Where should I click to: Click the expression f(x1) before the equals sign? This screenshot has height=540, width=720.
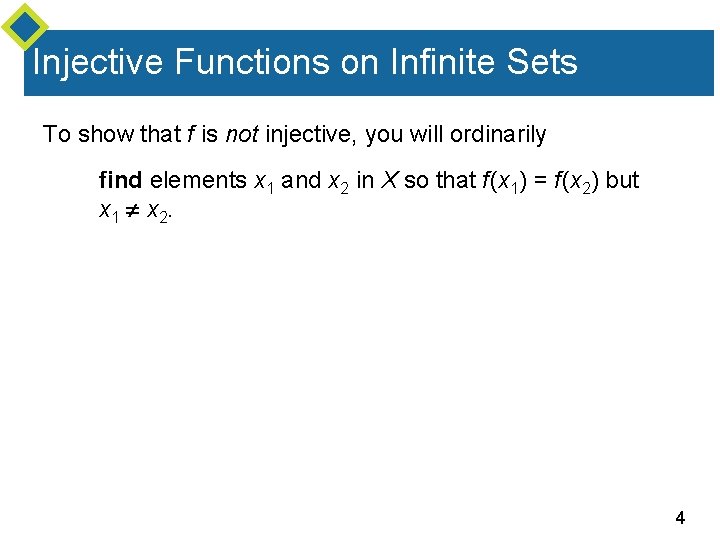tap(504, 181)
